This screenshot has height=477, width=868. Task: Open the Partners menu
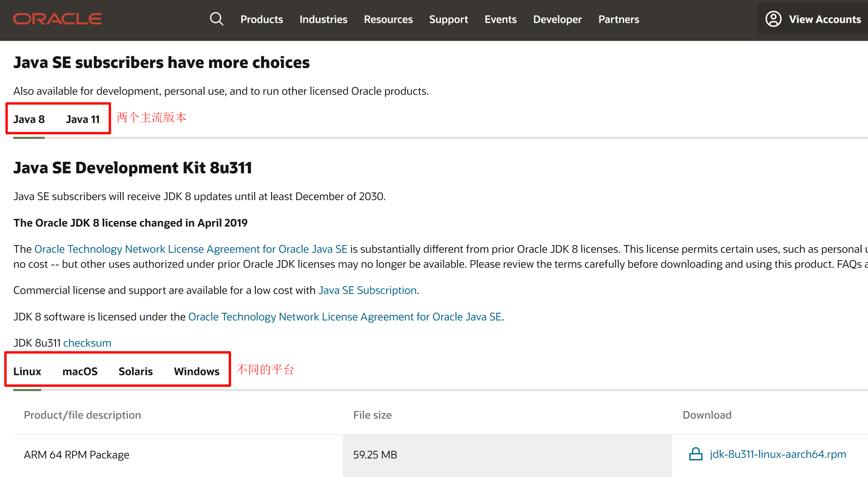pyautogui.click(x=619, y=19)
